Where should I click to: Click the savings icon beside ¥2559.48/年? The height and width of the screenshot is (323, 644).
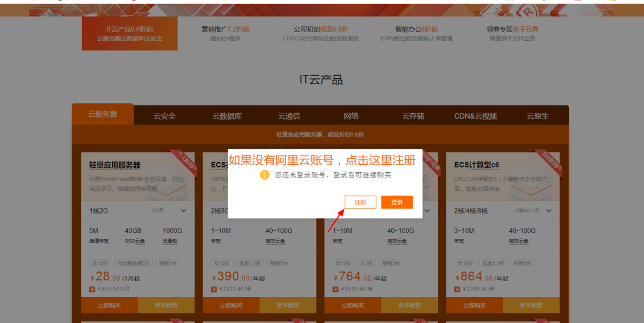[x=335, y=289]
